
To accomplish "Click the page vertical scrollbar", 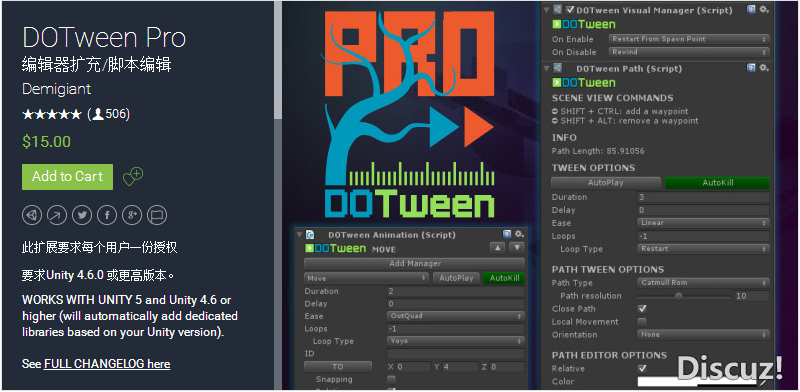I will pyautogui.click(x=278, y=60).
